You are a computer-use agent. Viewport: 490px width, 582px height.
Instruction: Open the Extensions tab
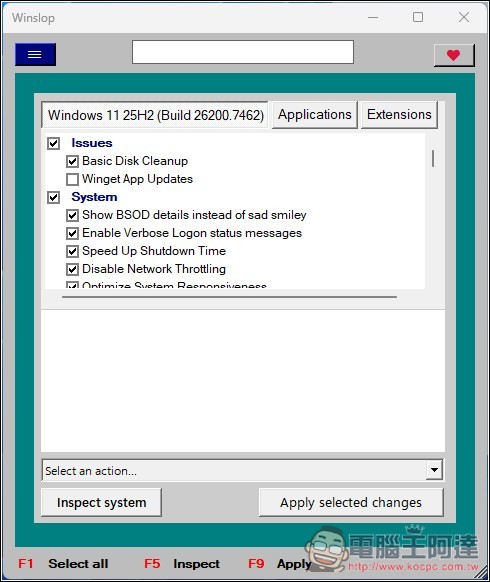[x=399, y=115]
